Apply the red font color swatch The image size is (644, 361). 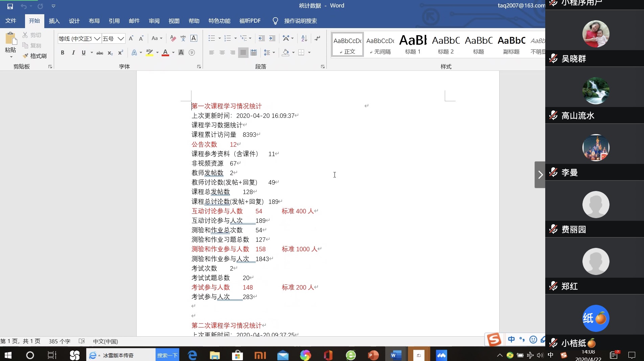[165, 52]
